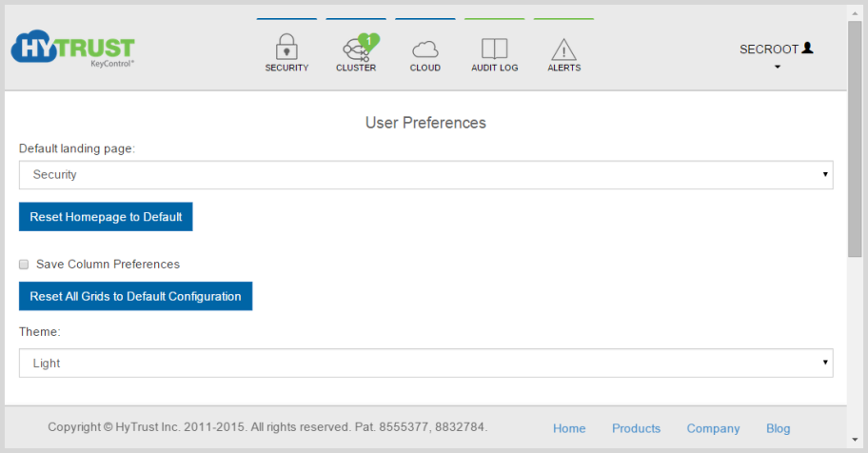The height and width of the screenshot is (453, 868).
Task: Expand the SECROOT user menu arrow
Action: click(x=778, y=67)
